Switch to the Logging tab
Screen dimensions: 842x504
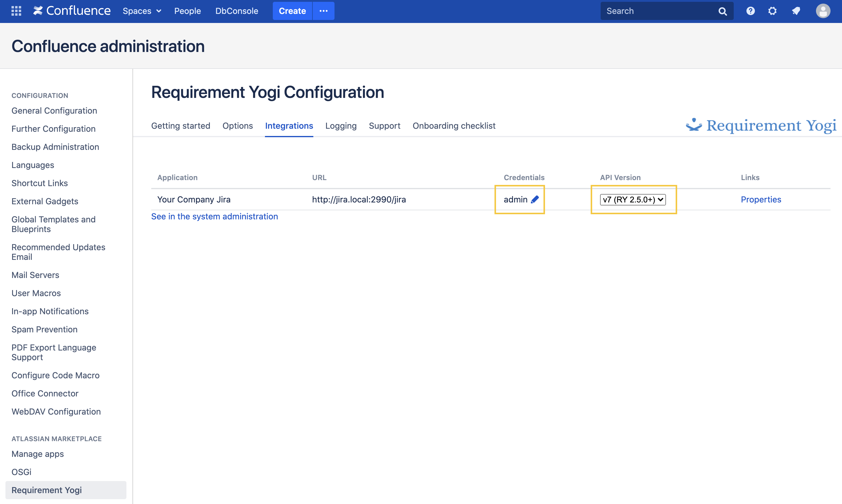pos(341,126)
